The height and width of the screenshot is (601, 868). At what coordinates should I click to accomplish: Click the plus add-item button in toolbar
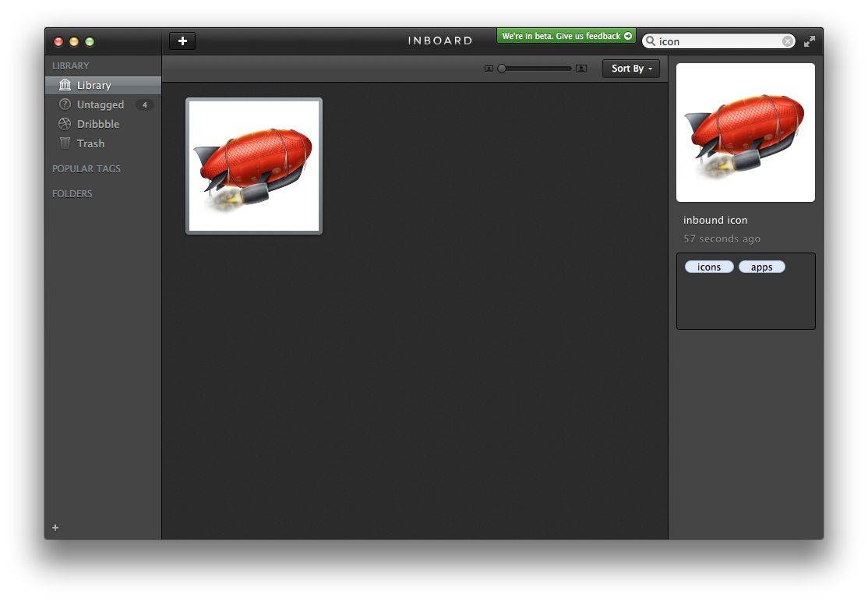182,41
